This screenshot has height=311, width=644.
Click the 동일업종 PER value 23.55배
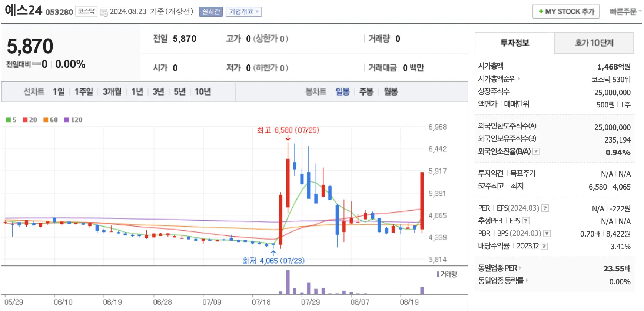tap(617, 268)
